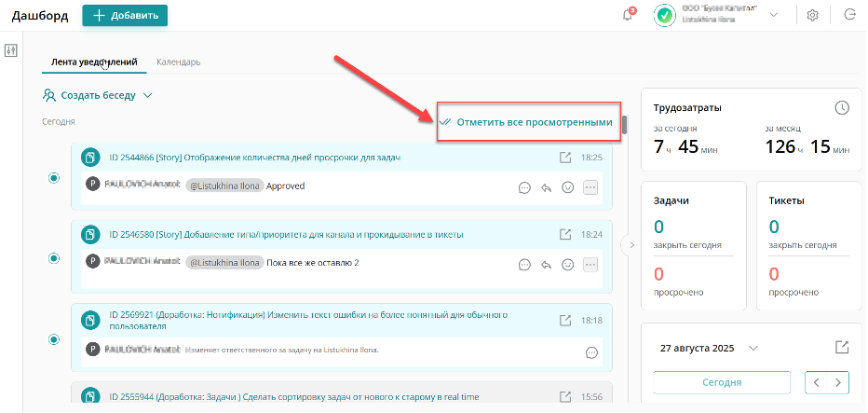Select the Лента уведомлений tab
868x413 pixels.
point(93,62)
